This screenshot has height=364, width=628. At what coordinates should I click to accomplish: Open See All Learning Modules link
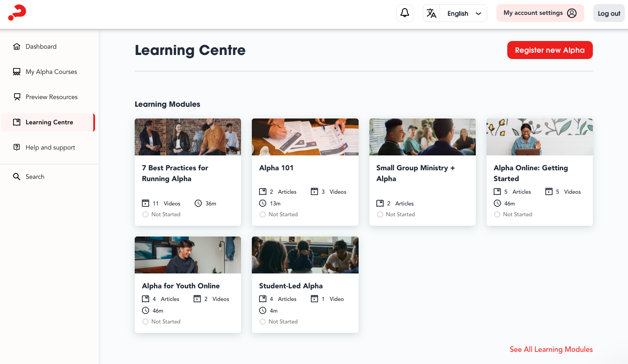pyautogui.click(x=551, y=349)
